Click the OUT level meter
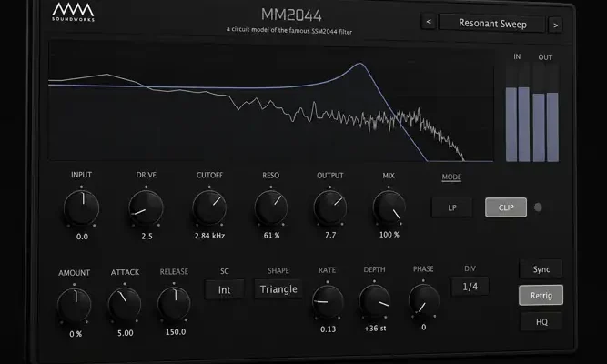 tap(545, 112)
